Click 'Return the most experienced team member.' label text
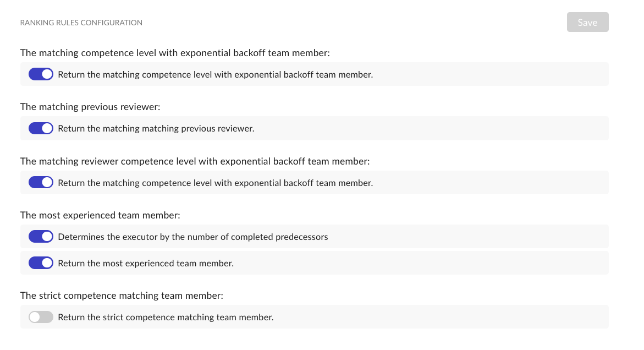Image resolution: width=644 pixels, height=350 pixels. [x=146, y=263]
